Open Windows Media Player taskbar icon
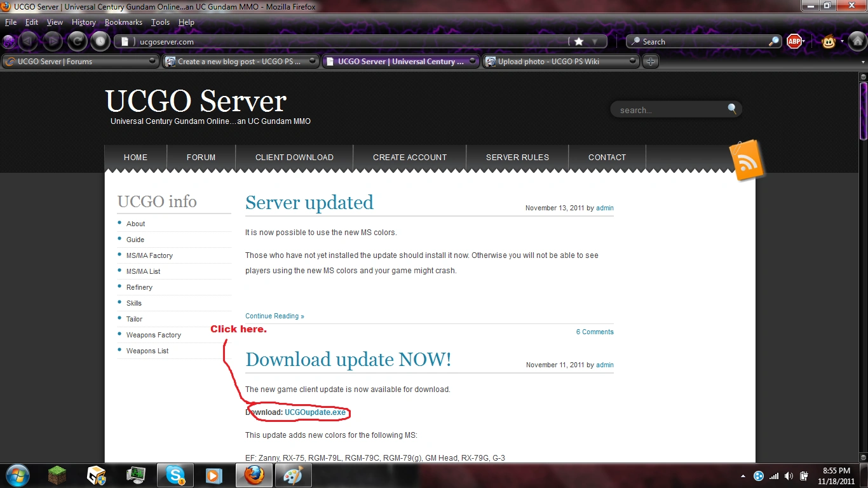This screenshot has height=488, width=868. point(214,475)
